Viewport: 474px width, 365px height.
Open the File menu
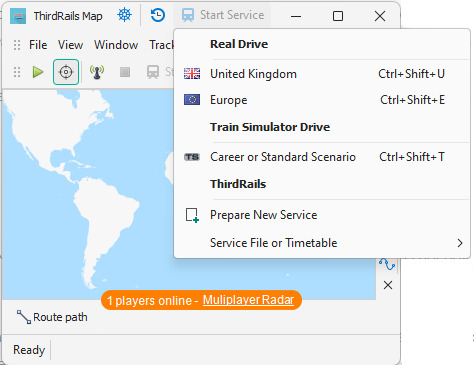pos(38,45)
